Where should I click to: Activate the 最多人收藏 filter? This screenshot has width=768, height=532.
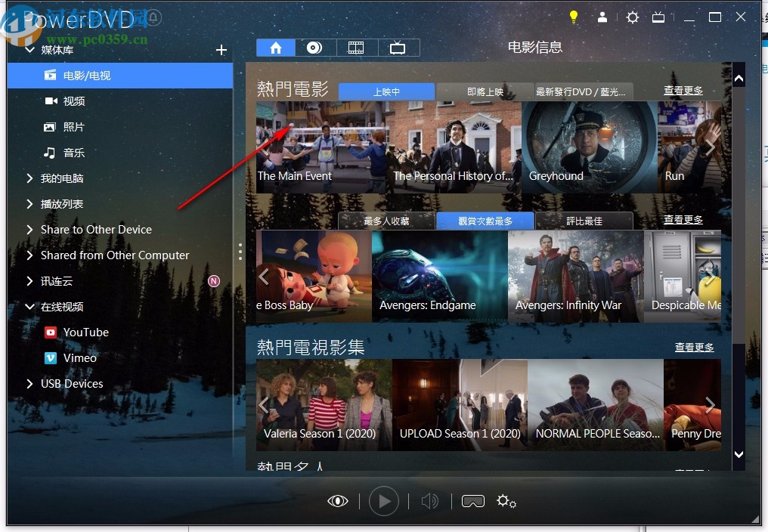pos(386,221)
